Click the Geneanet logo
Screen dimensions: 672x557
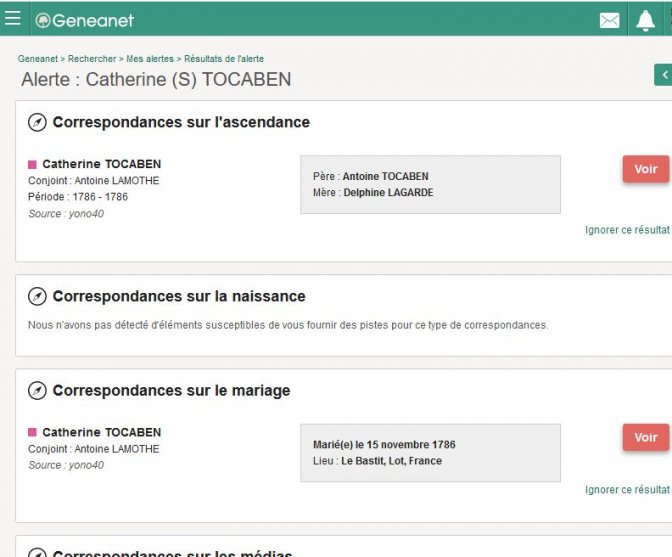84,20
